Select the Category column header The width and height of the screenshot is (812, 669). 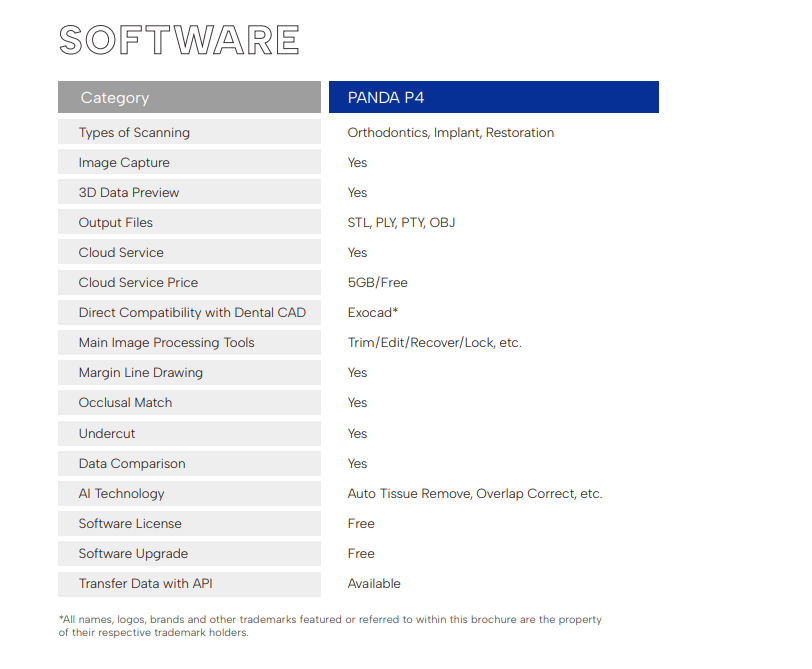(190, 97)
